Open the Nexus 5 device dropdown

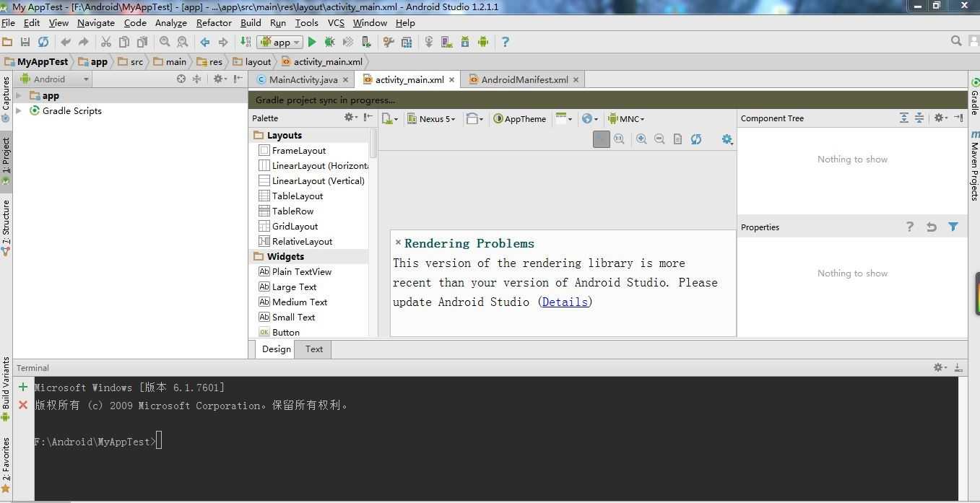tap(431, 119)
